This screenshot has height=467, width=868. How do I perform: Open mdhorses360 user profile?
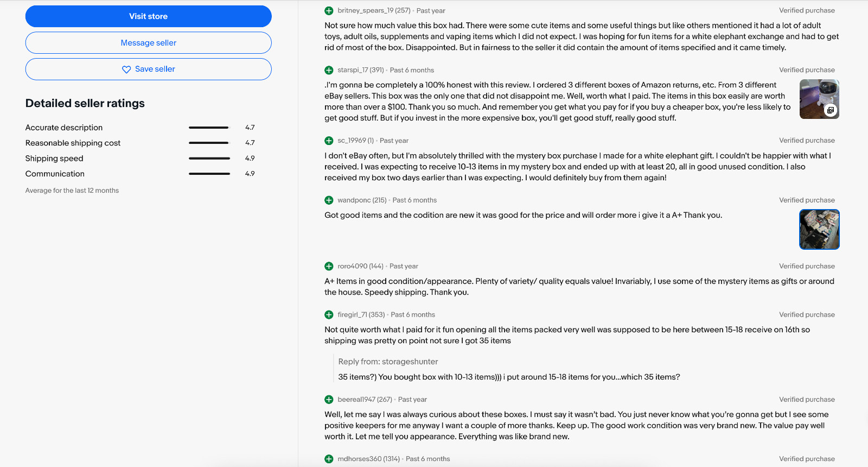[x=359, y=459]
